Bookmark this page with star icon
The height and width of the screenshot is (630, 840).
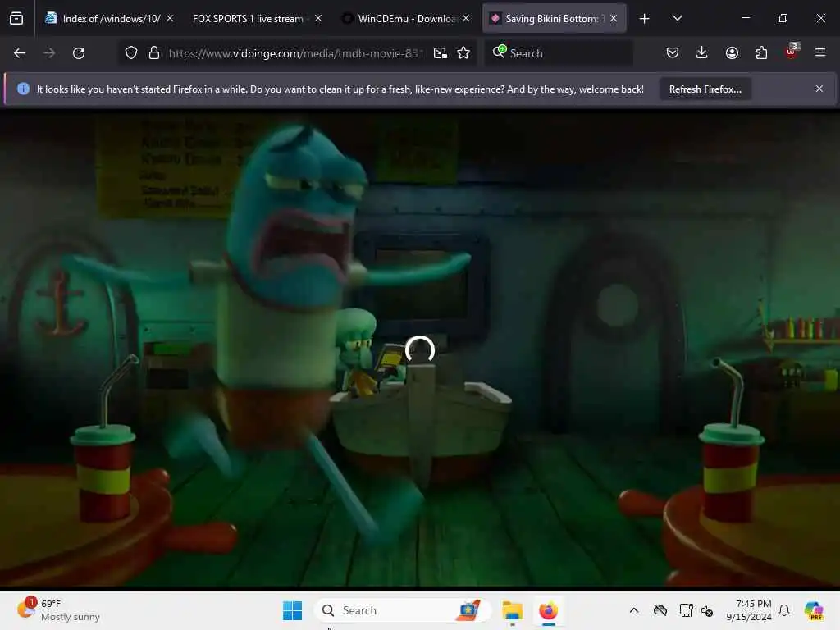(464, 52)
